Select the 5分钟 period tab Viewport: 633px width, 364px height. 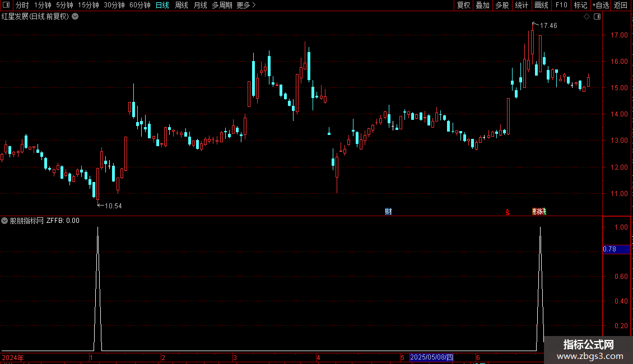click(x=64, y=5)
